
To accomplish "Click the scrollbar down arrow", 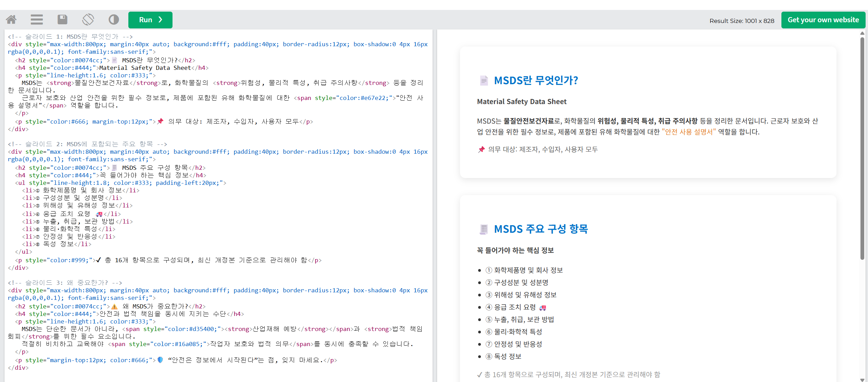I will (x=862, y=379).
